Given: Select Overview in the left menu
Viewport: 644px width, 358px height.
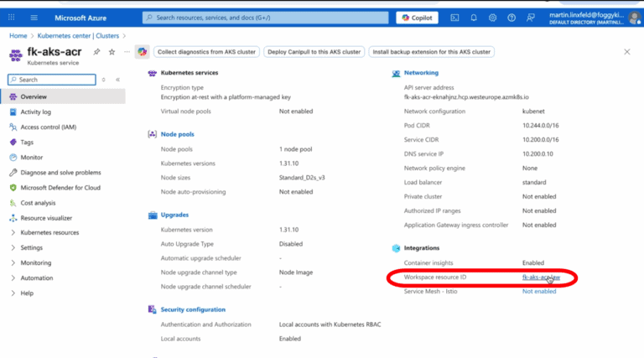Looking at the screenshot, I should tap(63, 97).
